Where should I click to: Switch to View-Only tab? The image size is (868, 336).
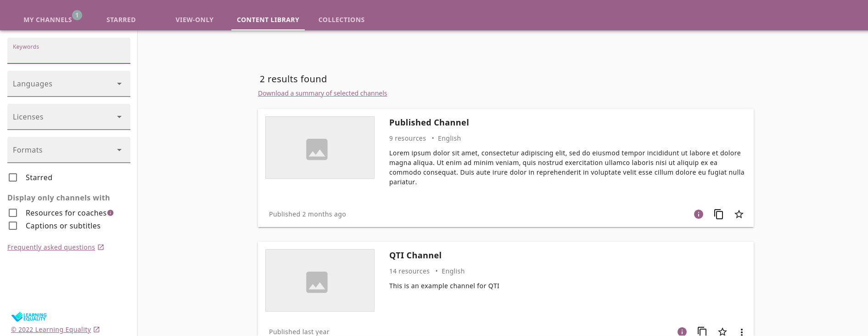point(195,20)
